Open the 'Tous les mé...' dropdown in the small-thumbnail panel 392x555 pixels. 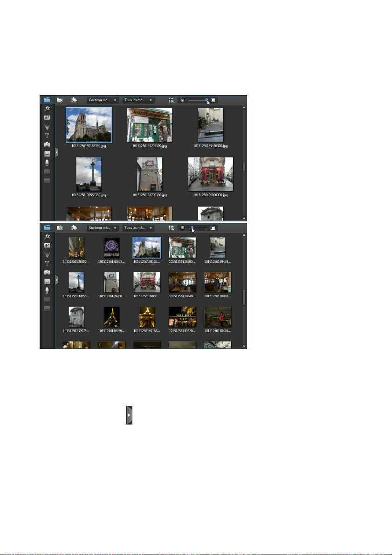[138, 228]
